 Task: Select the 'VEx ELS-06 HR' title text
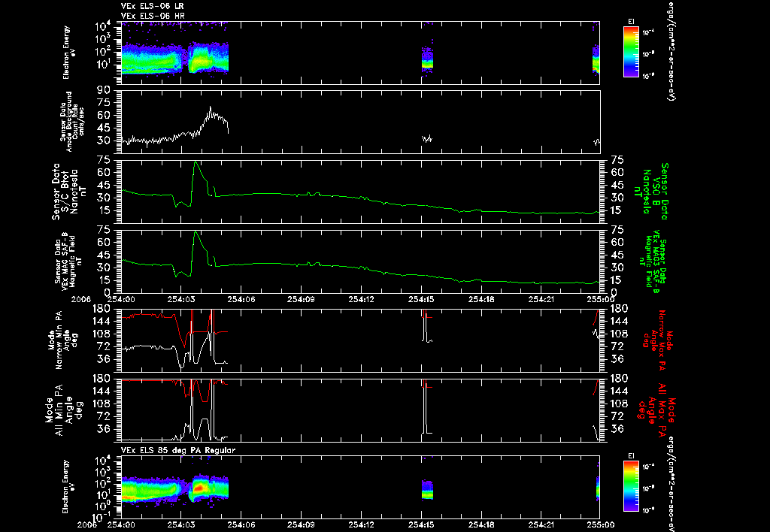(x=153, y=16)
